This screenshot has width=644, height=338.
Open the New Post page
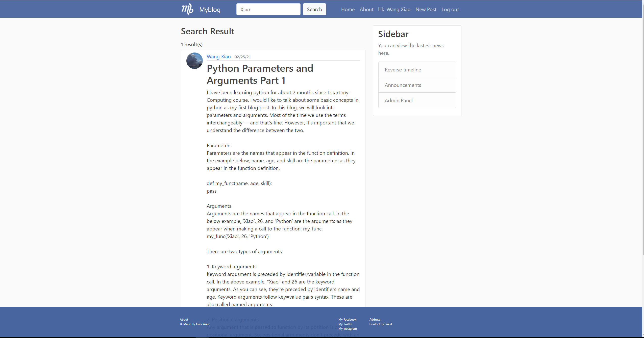point(426,9)
